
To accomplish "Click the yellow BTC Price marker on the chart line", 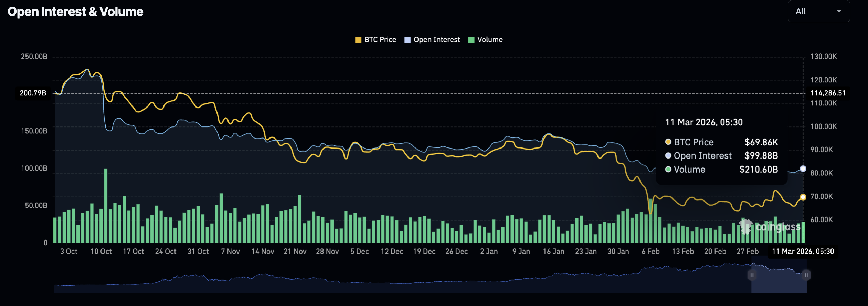I will point(803,197).
